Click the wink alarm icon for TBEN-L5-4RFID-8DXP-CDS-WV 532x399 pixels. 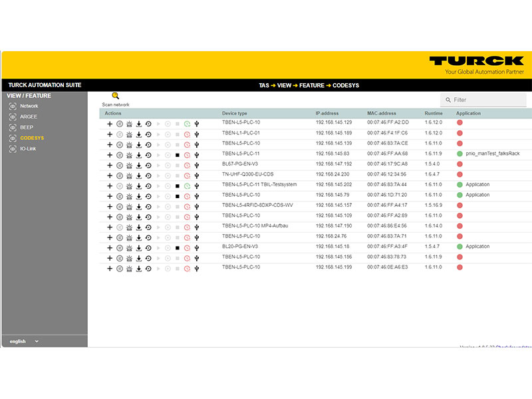pyautogui.click(x=129, y=207)
